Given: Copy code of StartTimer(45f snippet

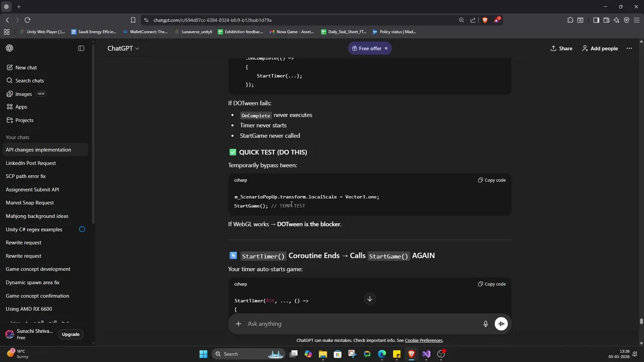Looking at the screenshot, I should tap(492, 284).
